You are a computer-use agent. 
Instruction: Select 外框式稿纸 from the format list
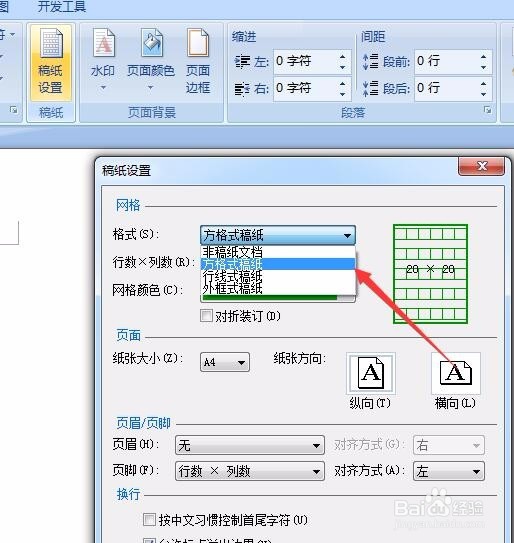tap(278, 288)
